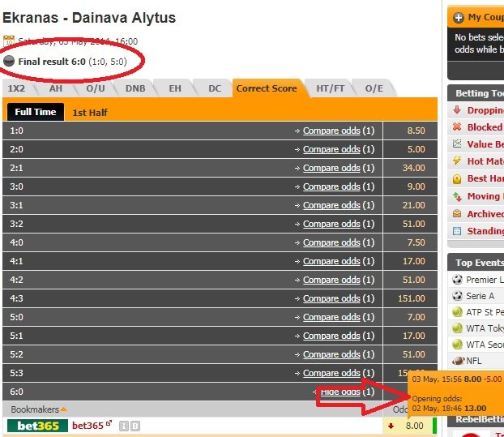The height and width of the screenshot is (437, 504).
Task: Click the Serie A soccer ball icon
Action: 457,295
